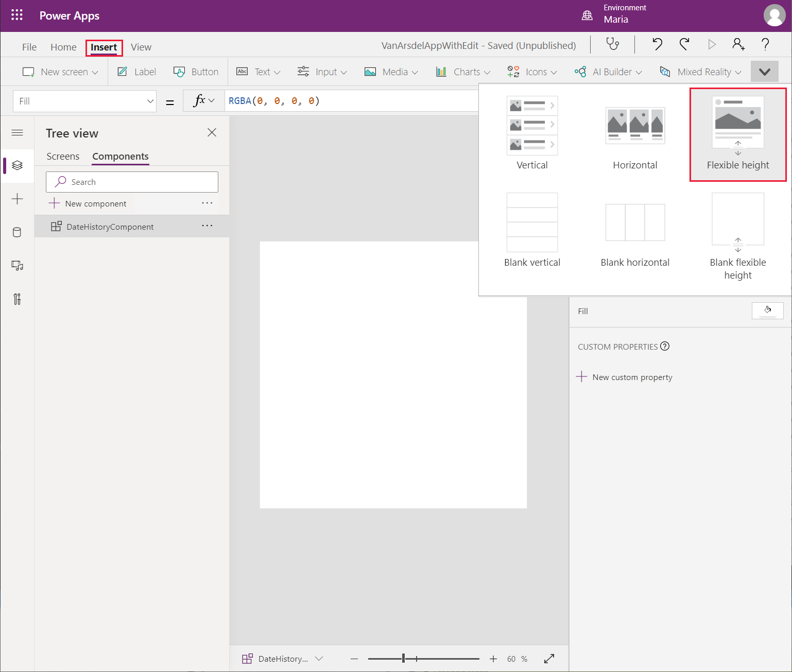The width and height of the screenshot is (792, 672).
Task: Open the Fill property dropdown
Action: click(85, 101)
